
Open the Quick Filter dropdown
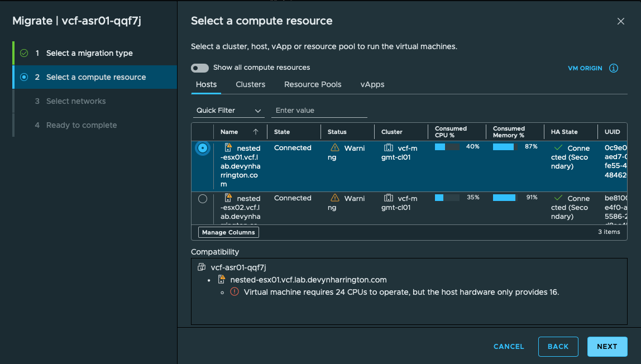[x=228, y=111]
